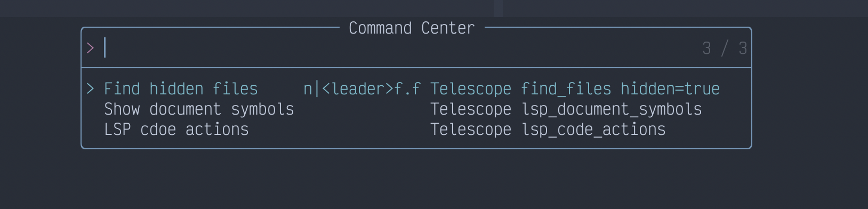
Task: Click the 3 / 3 results counter
Action: (725, 48)
